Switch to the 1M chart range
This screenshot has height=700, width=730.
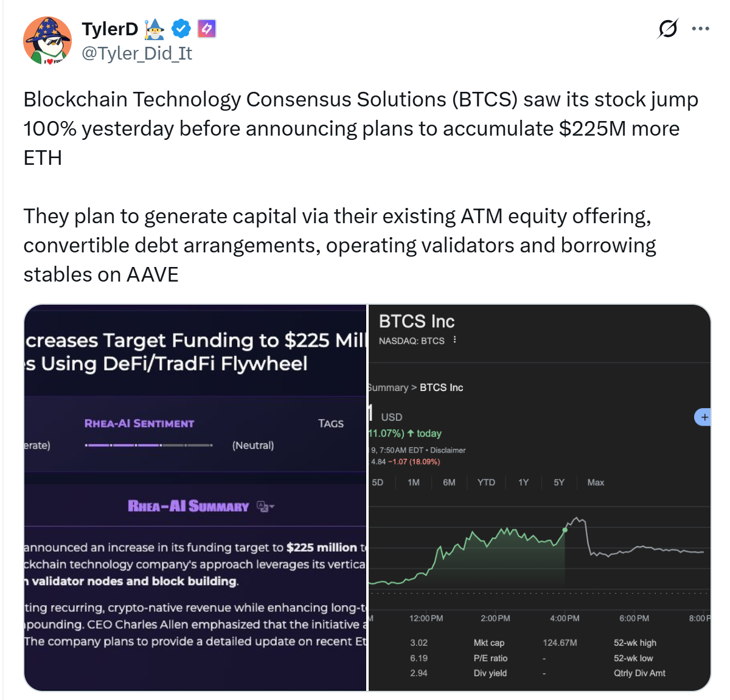pos(414,482)
